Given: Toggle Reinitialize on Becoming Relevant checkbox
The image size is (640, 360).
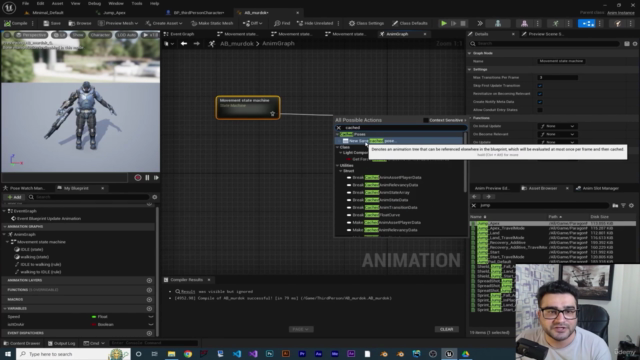Looking at the screenshot, I should (540, 94).
